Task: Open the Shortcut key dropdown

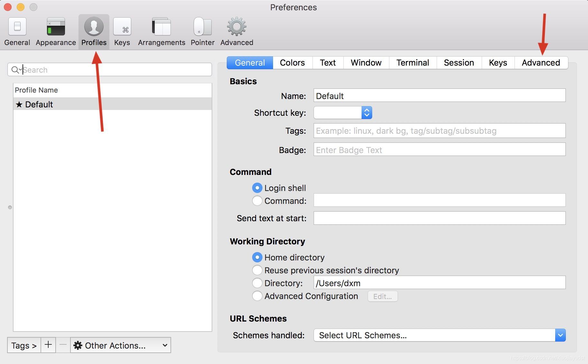Action: pos(343,113)
